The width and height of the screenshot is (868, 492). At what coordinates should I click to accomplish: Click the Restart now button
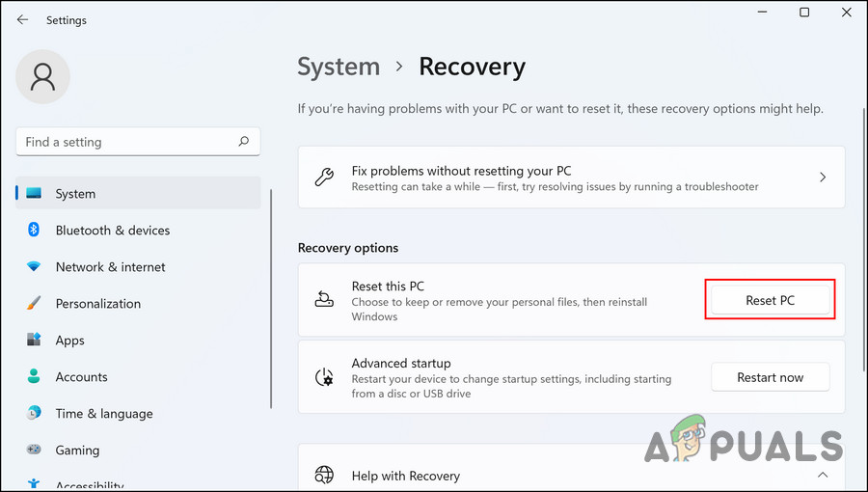point(770,377)
